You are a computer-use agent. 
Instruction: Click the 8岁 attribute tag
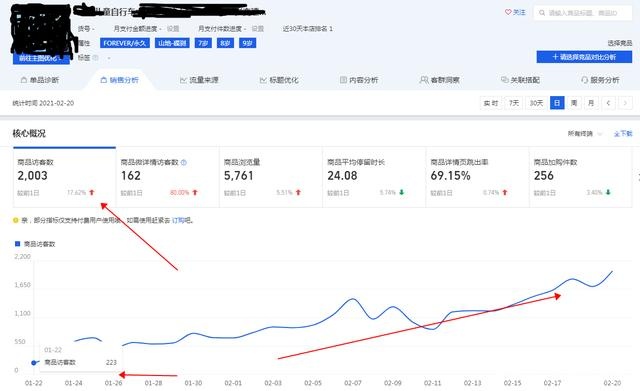click(x=225, y=43)
